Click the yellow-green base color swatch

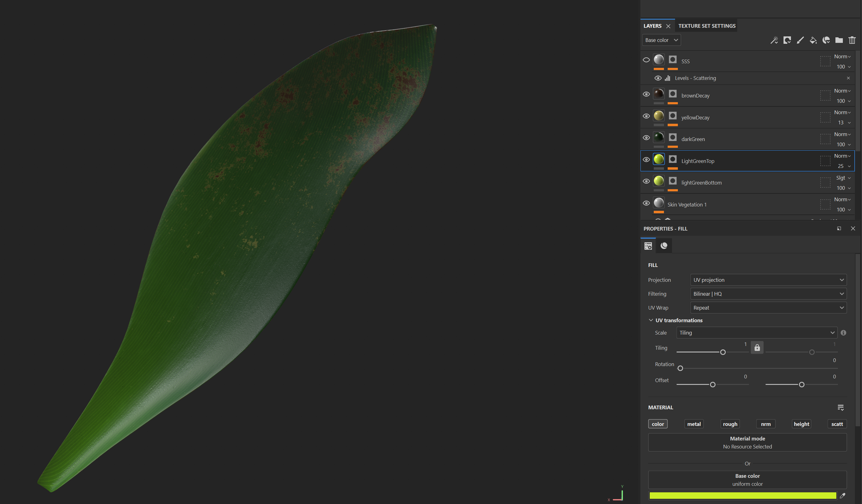pos(742,496)
